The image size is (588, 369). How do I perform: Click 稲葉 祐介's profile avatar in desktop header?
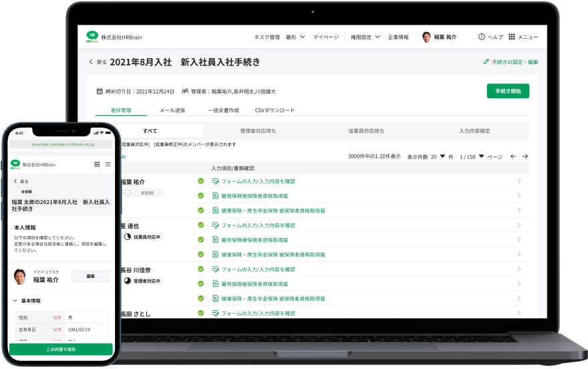click(427, 37)
